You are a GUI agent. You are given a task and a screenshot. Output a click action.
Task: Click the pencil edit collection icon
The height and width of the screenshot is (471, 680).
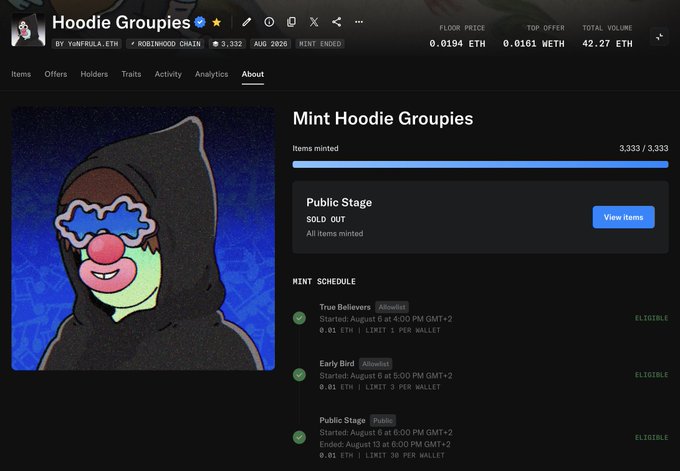coord(246,22)
